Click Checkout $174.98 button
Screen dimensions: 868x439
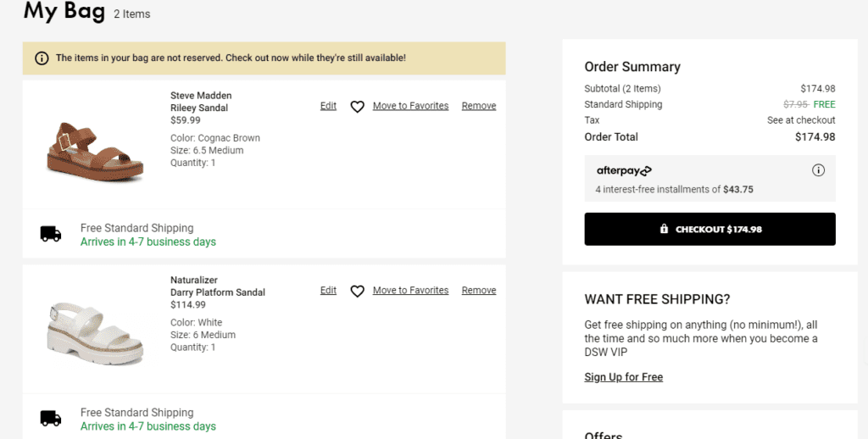click(709, 229)
